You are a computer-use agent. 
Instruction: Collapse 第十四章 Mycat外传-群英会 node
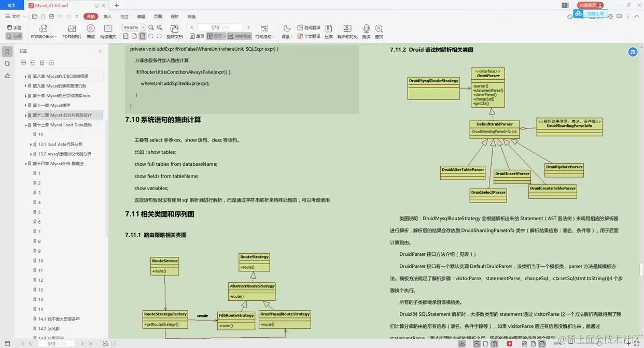point(26,164)
